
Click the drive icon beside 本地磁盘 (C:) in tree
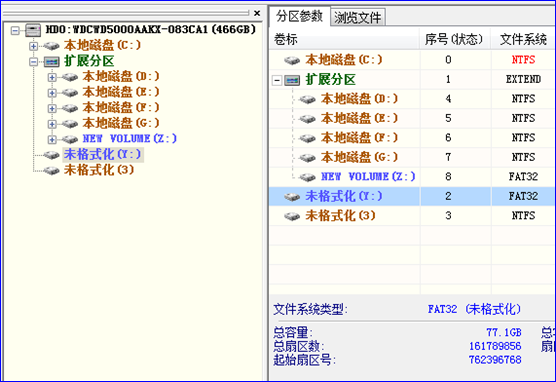pyautogui.click(x=51, y=46)
